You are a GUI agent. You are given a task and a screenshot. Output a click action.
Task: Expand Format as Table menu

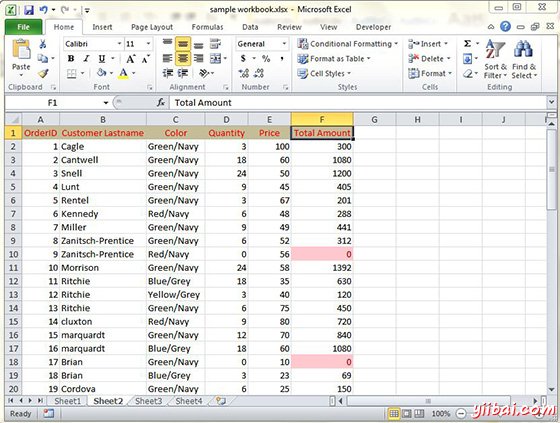click(x=334, y=59)
